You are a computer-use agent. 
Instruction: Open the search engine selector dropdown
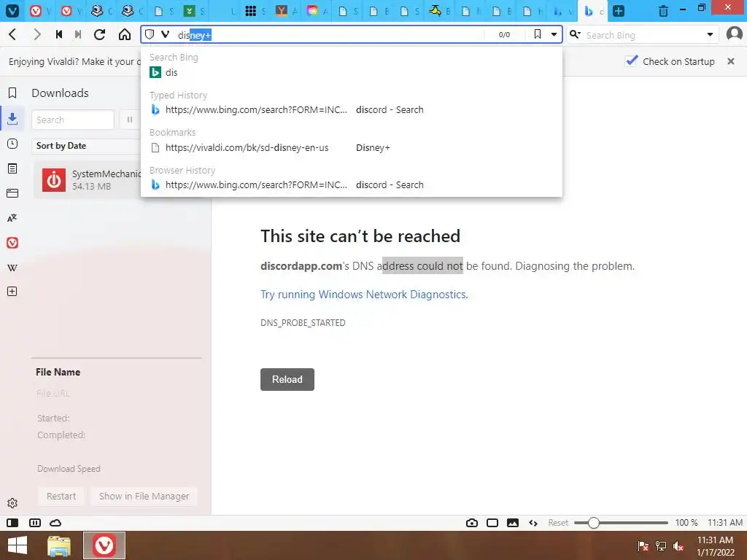click(x=575, y=34)
